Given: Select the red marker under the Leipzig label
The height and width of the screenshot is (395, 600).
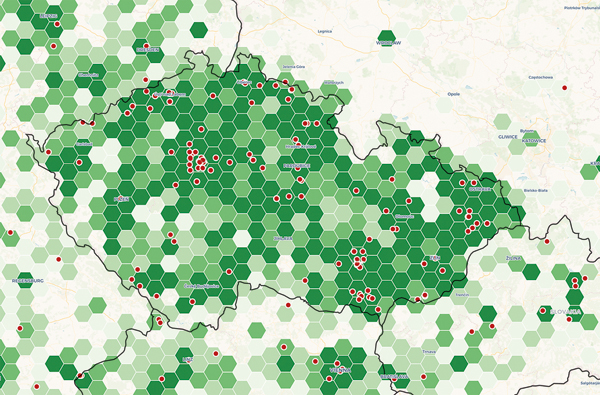Looking at the screenshot, I should tap(57, 24).
